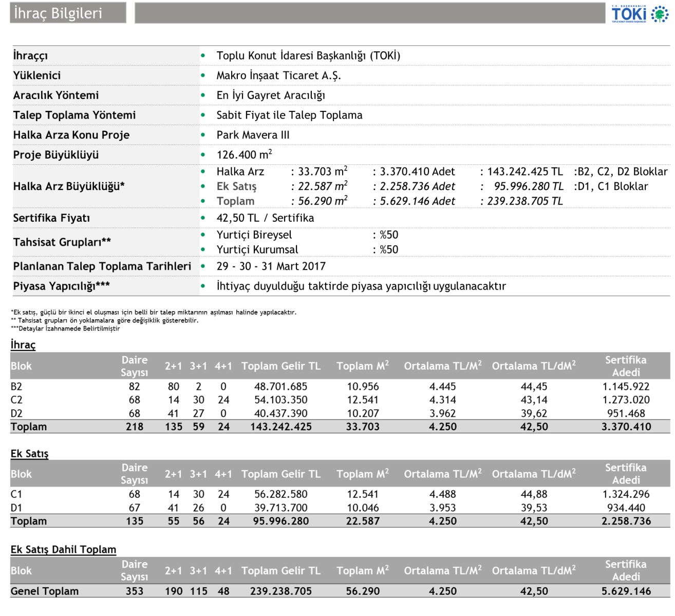The image size is (675, 616).
Task: Select the 42,50 TL / Sertifika price
Action: coord(265,218)
